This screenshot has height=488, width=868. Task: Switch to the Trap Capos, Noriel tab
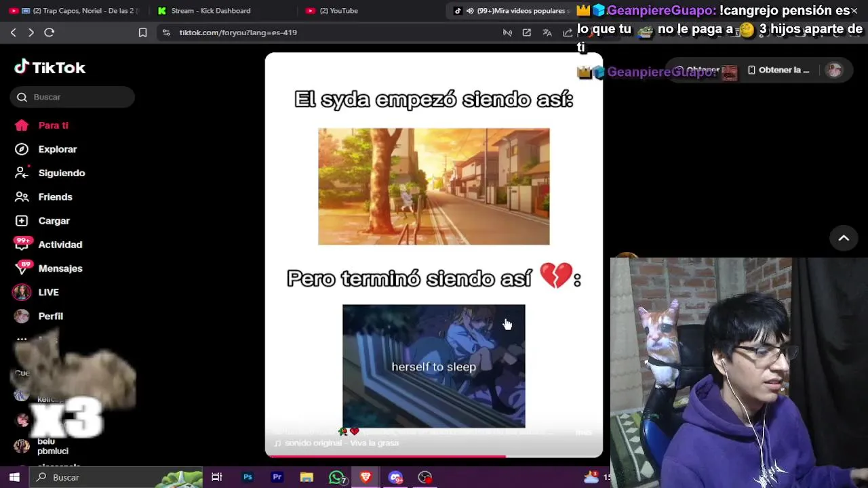(x=75, y=11)
